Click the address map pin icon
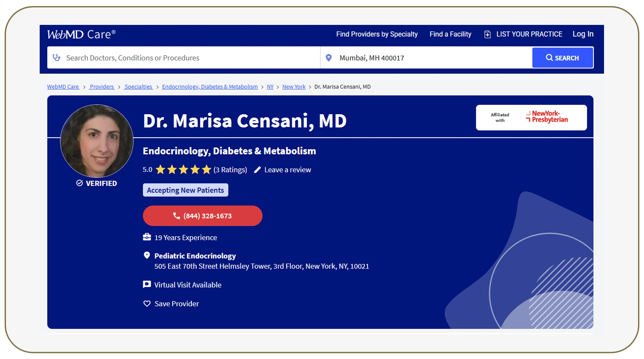This screenshot has height=359, width=644. (147, 255)
